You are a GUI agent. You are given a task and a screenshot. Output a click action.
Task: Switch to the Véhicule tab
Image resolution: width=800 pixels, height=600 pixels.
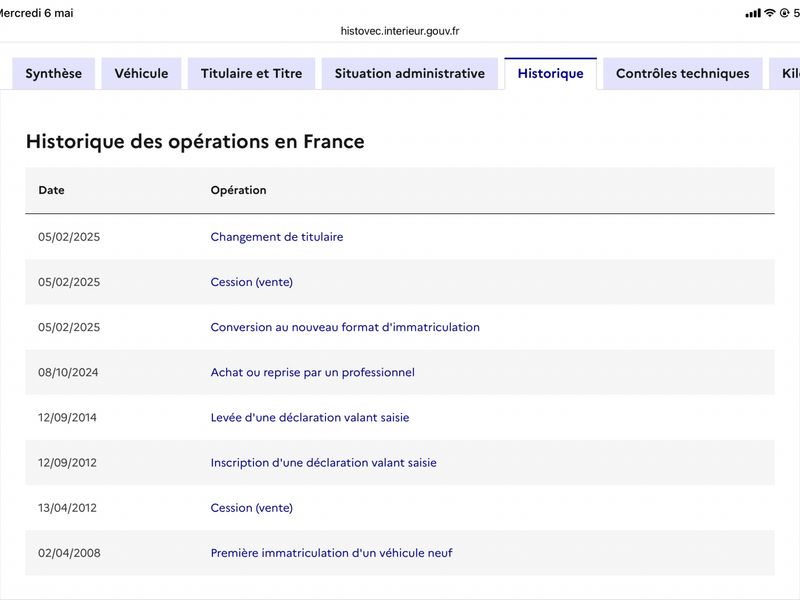141,73
